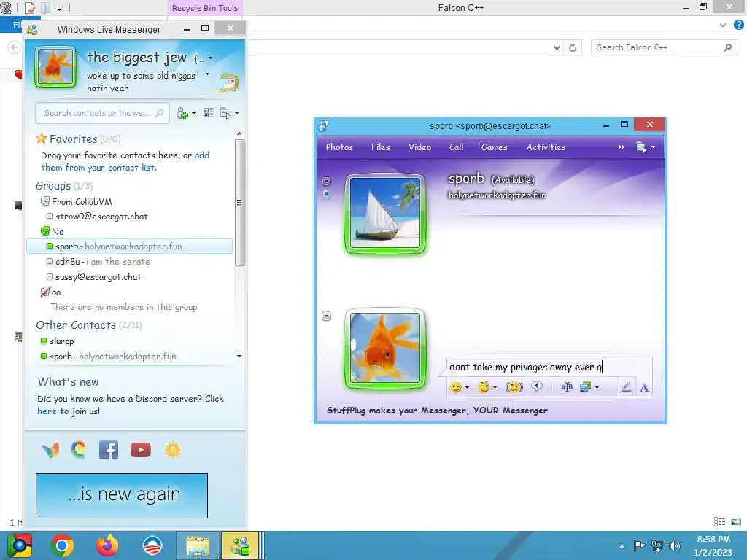Click the volume speaker in system tray

[675, 546]
